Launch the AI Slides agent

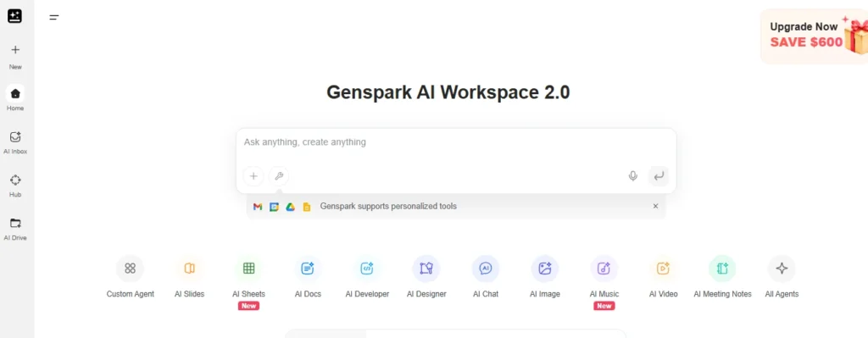coord(189,269)
